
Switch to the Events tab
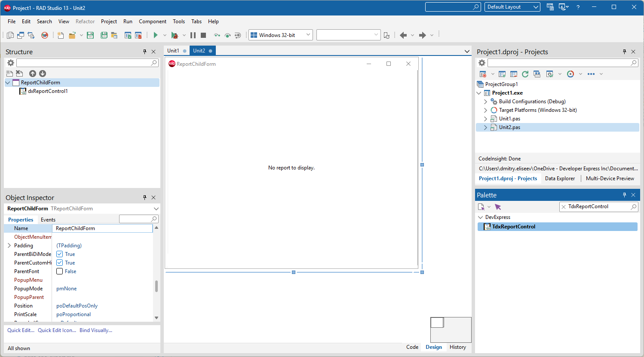click(x=48, y=220)
